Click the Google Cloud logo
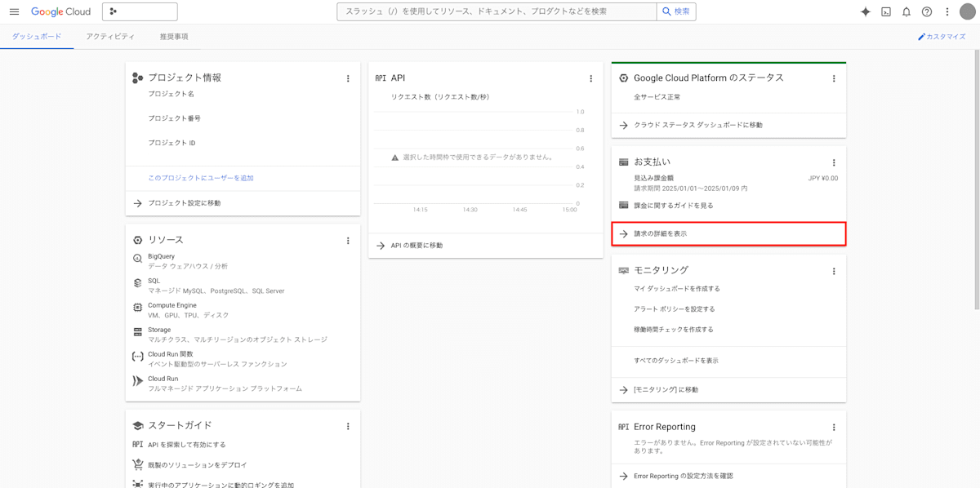Screen dimensions: 980x488 click(x=62, y=11)
